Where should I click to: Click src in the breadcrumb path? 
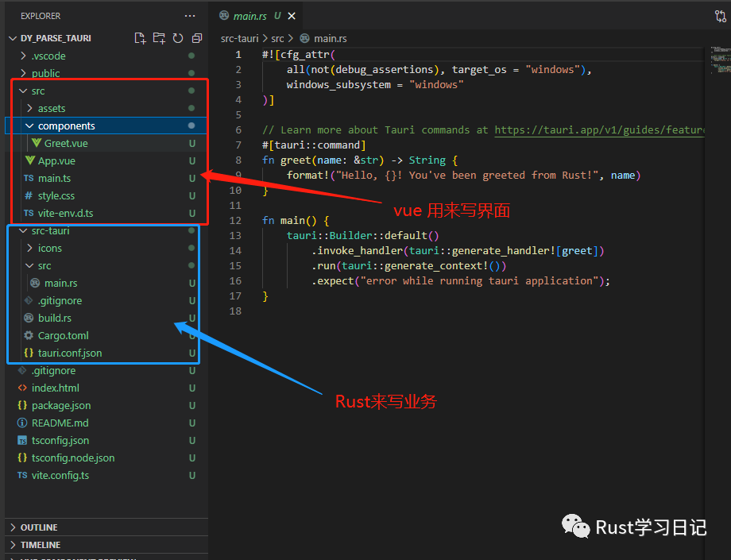[277, 37]
